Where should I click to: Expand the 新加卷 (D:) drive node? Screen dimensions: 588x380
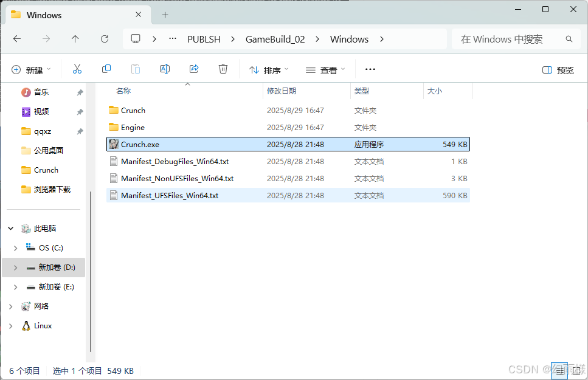click(x=15, y=268)
